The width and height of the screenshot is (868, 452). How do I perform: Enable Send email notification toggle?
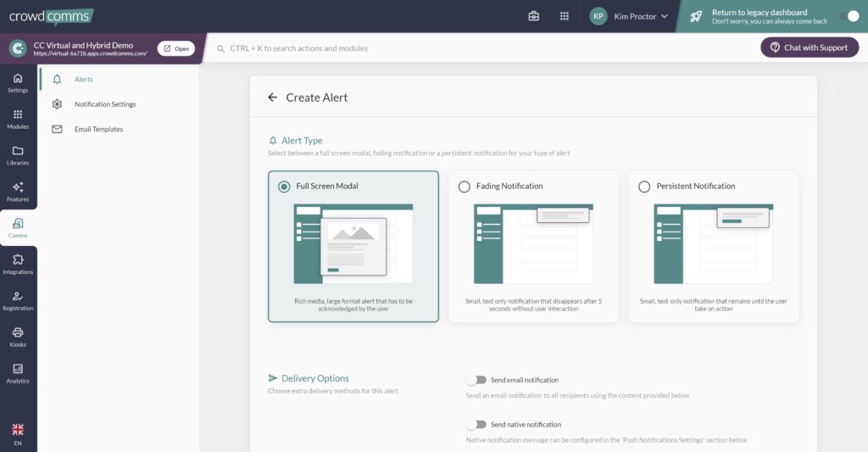coord(476,380)
